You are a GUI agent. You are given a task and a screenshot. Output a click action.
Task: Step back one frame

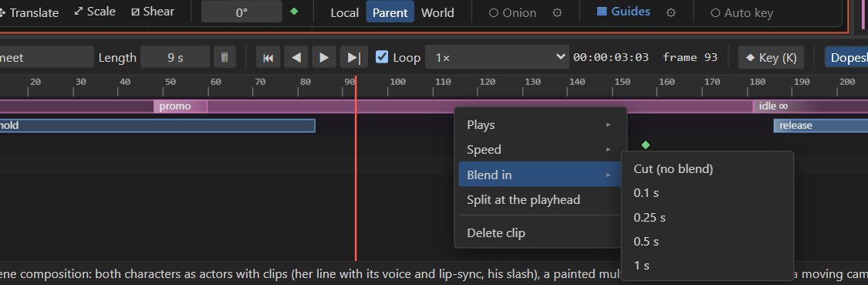click(296, 58)
